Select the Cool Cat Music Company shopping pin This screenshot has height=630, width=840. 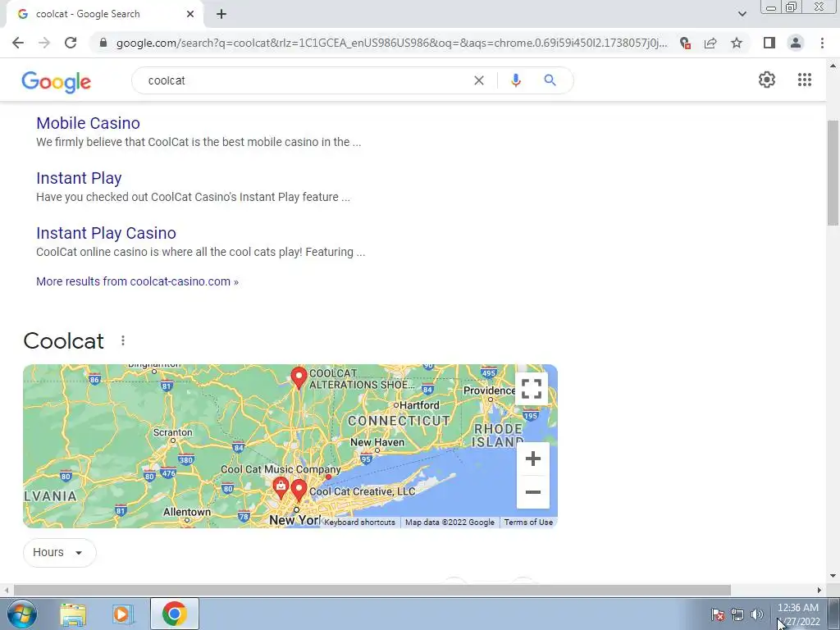[x=281, y=487]
